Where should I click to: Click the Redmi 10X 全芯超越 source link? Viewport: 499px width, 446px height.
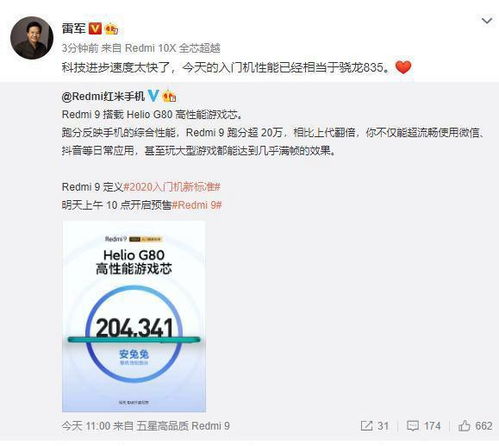[173, 48]
